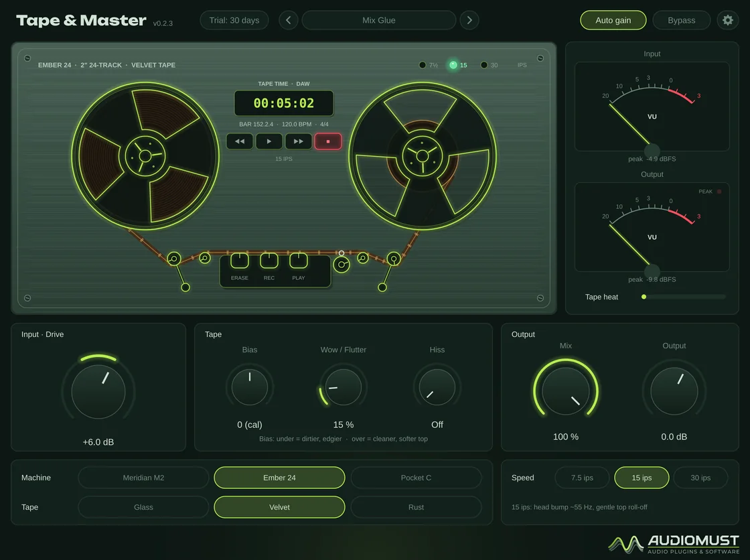Click the left supply reel hub
The height and width of the screenshot is (560, 750).
(145, 156)
